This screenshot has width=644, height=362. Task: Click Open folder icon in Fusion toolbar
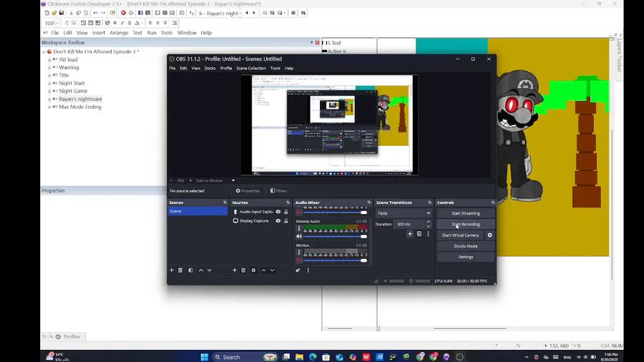(54, 13)
